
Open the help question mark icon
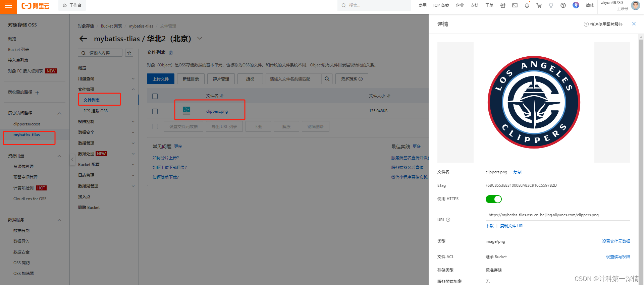(563, 5)
